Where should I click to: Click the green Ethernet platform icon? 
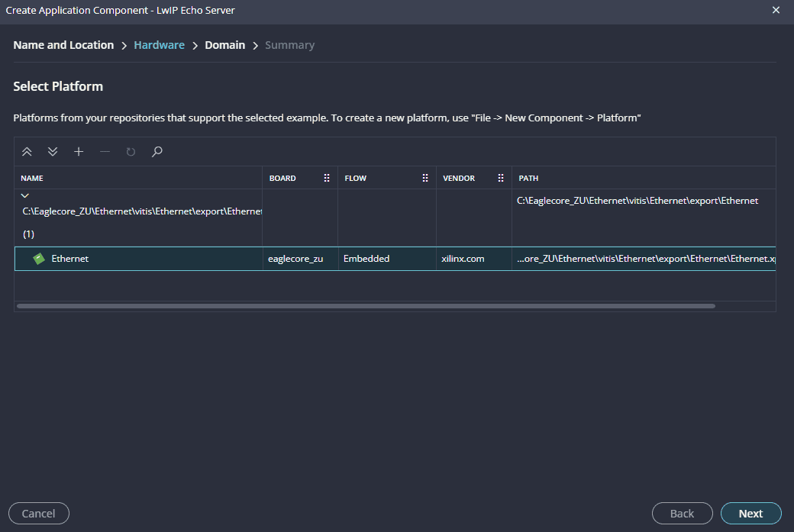[x=40, y=259]
